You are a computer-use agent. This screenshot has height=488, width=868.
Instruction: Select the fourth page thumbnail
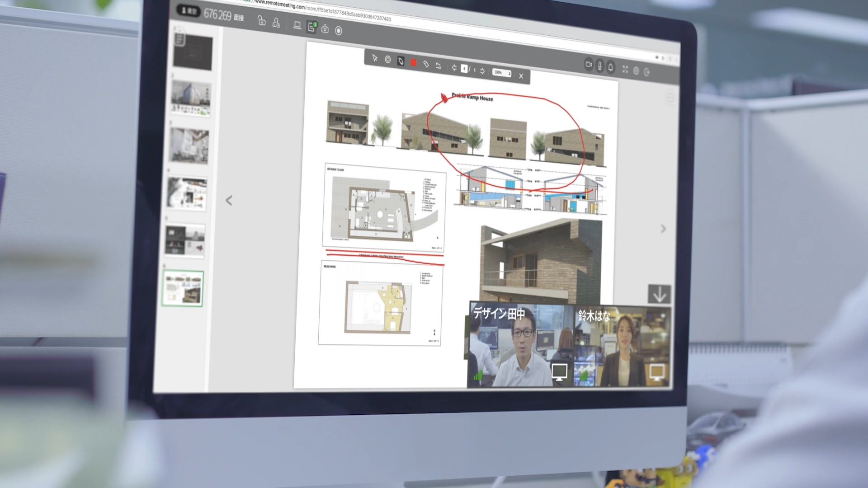(187, 194)
